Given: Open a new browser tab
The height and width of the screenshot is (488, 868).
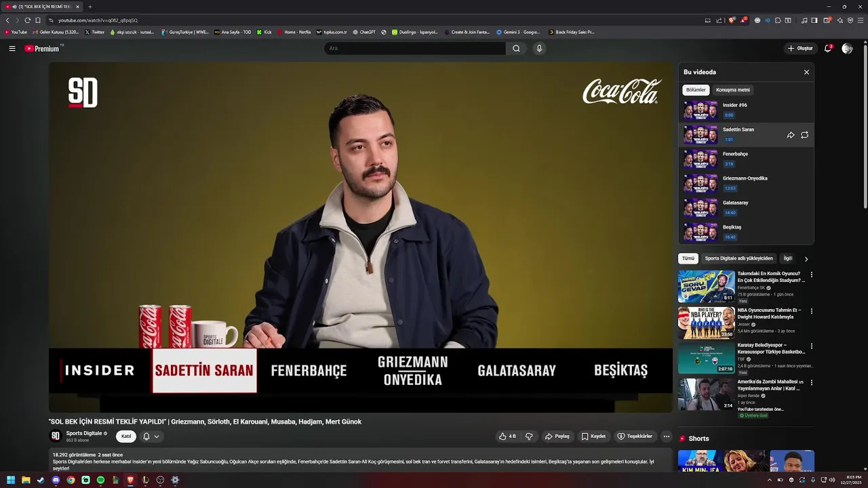Looking at the screenshot, I should [x=90, y=7].
